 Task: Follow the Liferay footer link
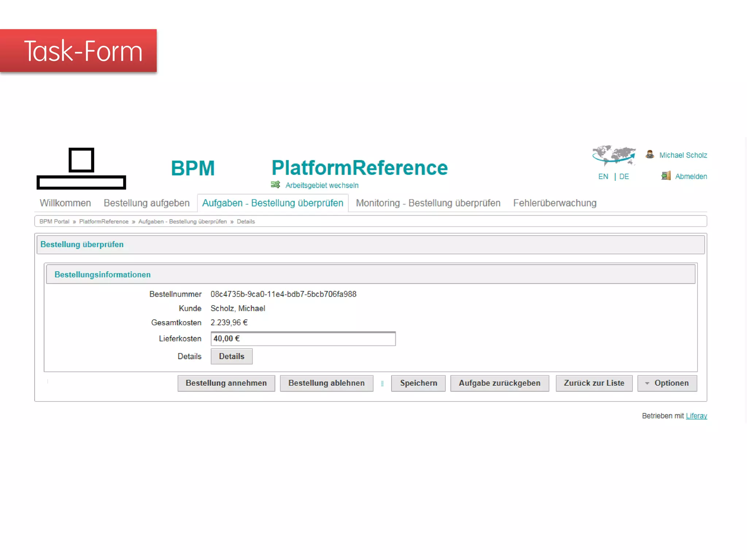tap(696, 416)
